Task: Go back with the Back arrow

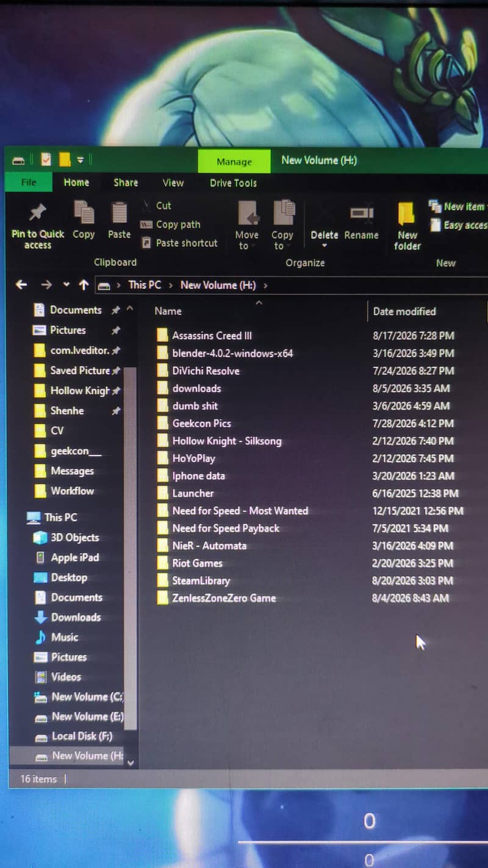Action: (21, 284)
